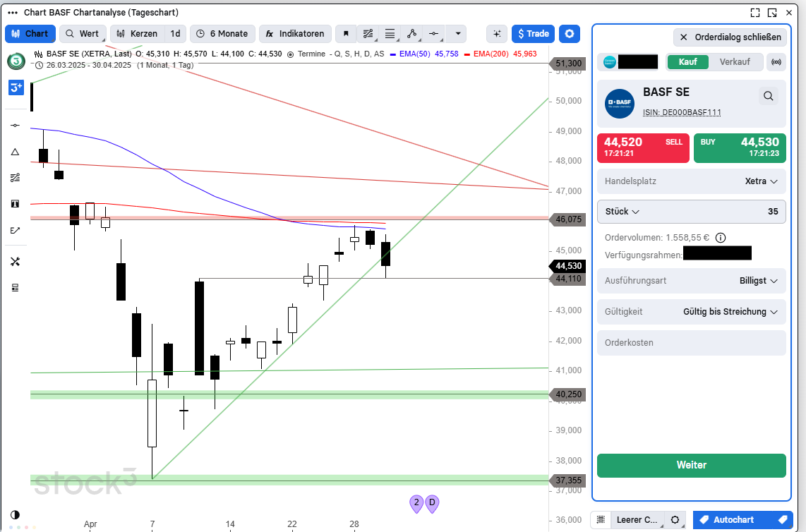Select the arrow label tool in sidebar
This screenshot has height=532, width=806.
pos(15,230)
